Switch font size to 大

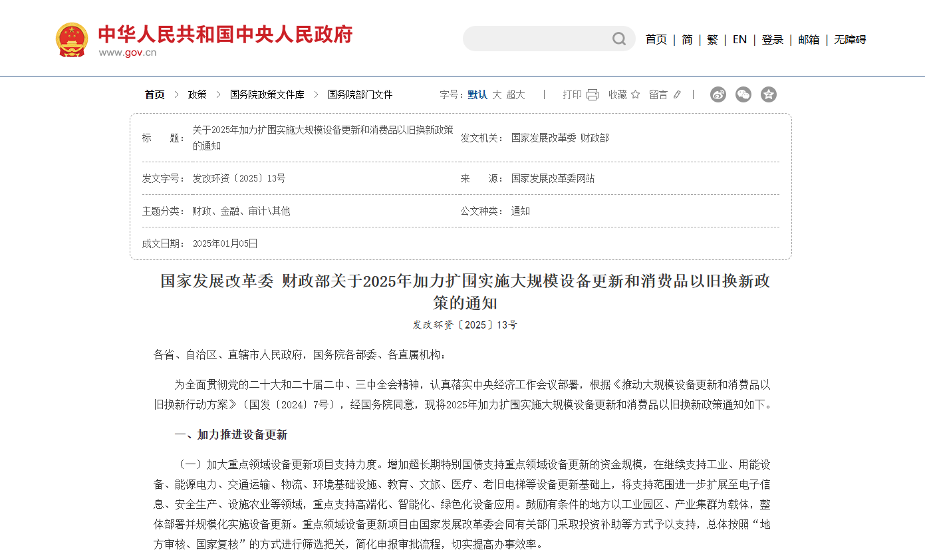point(497,94)
